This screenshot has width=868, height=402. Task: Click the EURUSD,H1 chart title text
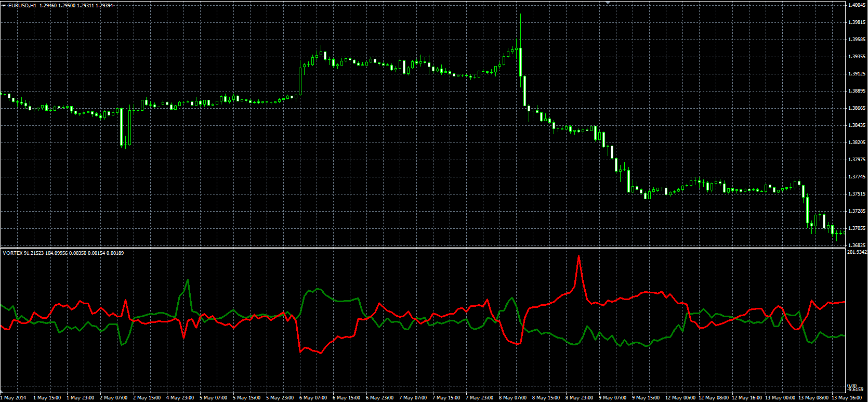click(22, 5)
